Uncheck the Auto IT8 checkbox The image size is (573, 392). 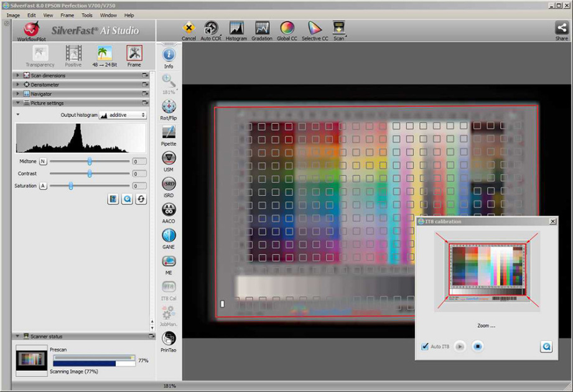click(426, 347)
